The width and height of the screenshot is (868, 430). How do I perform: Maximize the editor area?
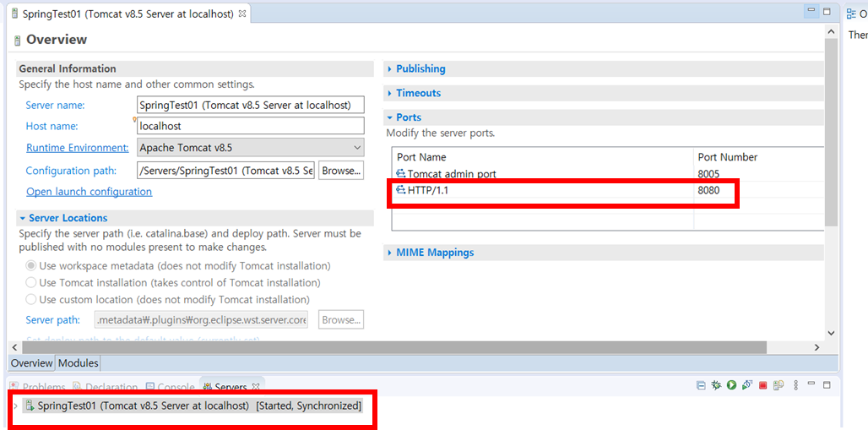pos(827,11)
